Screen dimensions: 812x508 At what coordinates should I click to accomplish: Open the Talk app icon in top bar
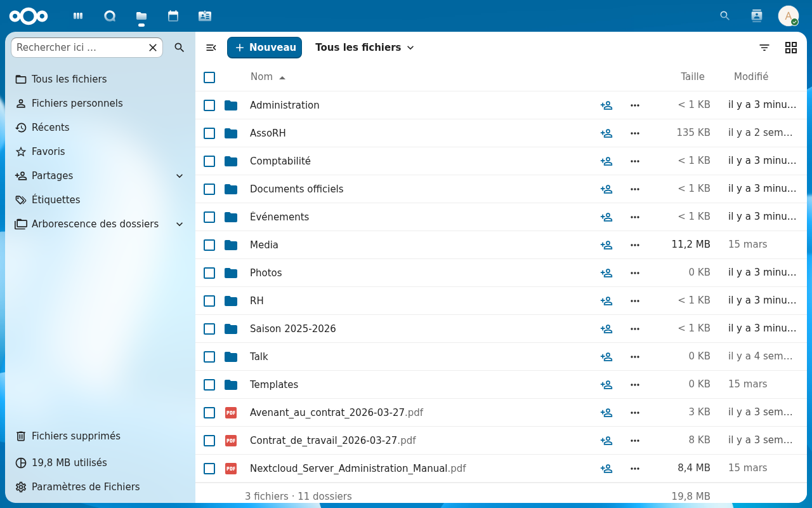110,16
